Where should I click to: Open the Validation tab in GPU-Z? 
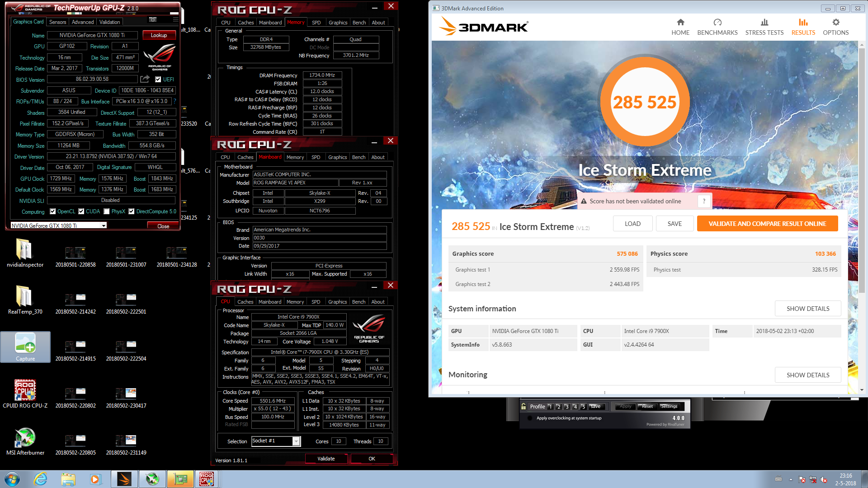tap(109, 22)
